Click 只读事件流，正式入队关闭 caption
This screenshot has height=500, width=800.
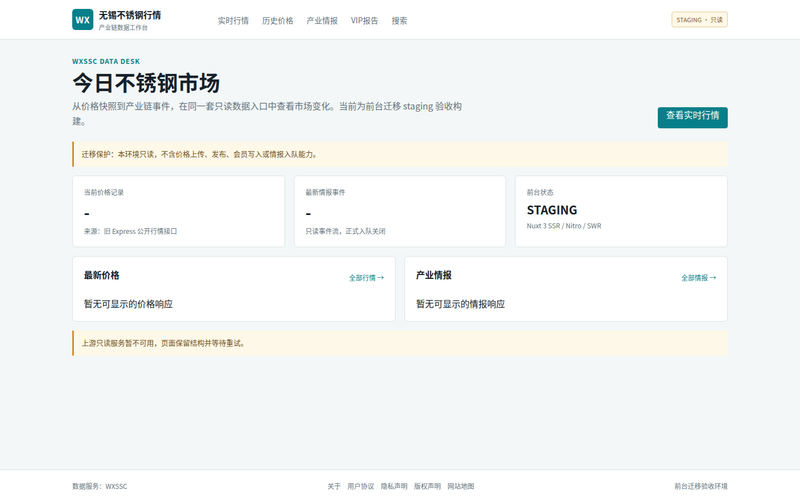click(345, 232)
